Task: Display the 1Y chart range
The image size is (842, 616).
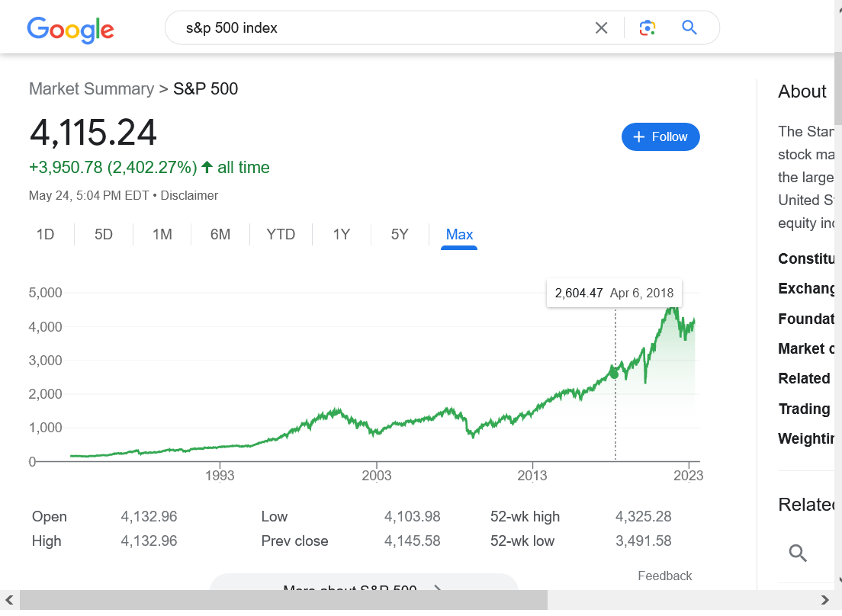Action: click(x=341, y=234)
